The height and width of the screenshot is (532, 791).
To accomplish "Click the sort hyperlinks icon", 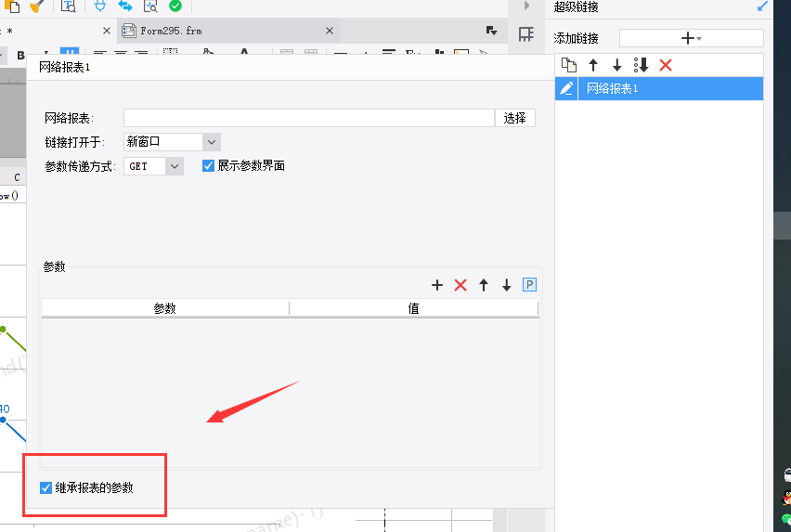I will 642,65.
